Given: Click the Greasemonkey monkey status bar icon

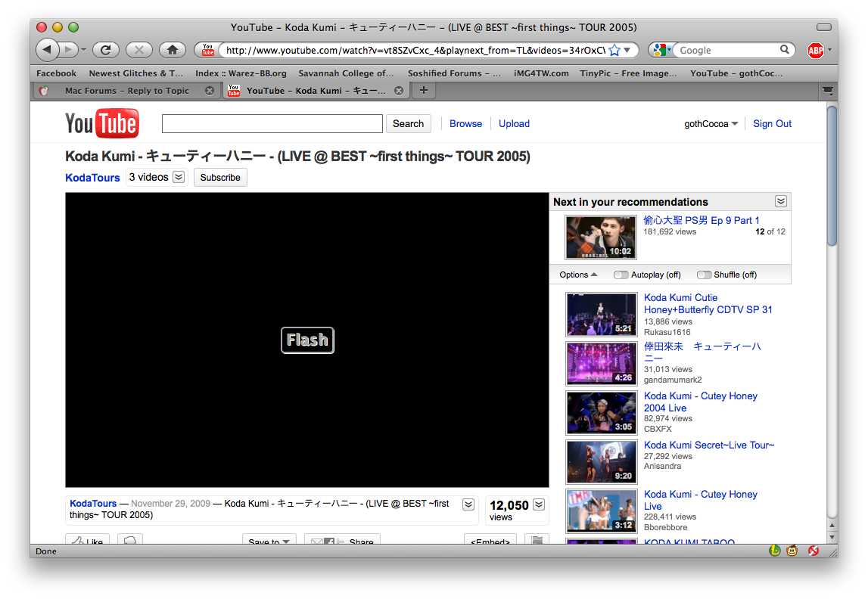Looking at the screenshot, I should coord(792,551).
